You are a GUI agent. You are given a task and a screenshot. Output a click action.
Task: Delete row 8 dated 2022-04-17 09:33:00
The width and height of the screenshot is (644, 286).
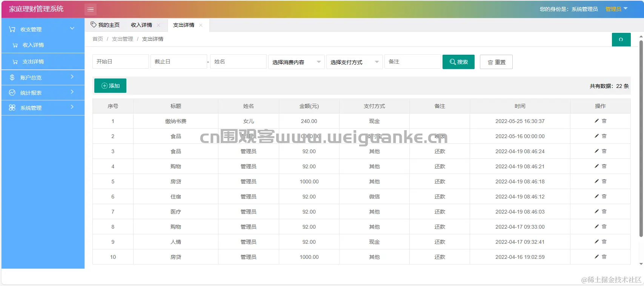(x=604, y=226)
